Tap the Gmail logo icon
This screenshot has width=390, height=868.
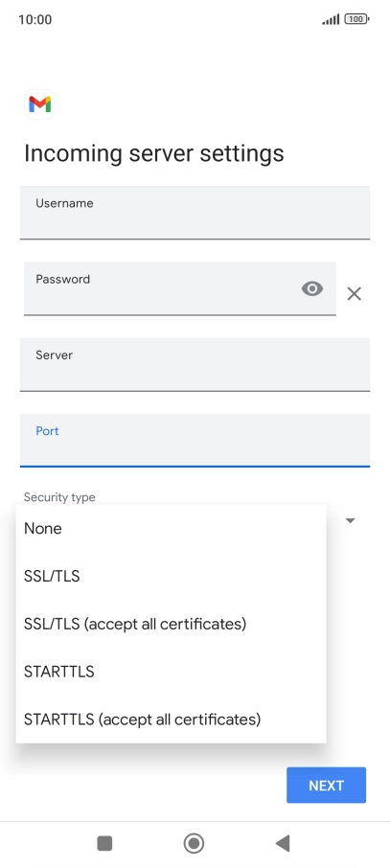click(40, 104)
